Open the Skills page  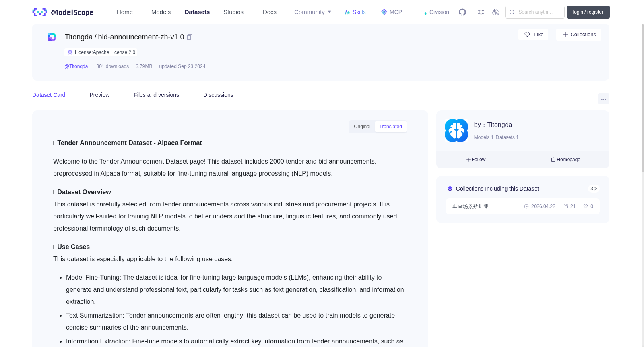[355, 12]
